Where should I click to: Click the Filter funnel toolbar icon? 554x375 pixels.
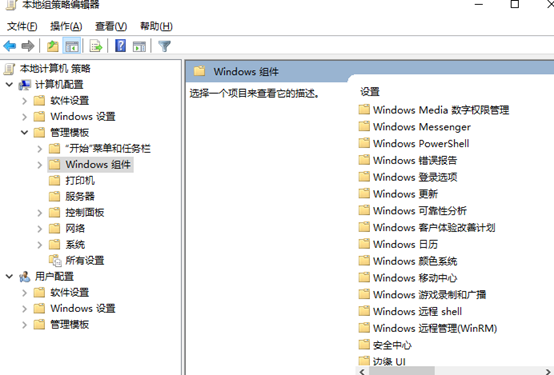pyautogui.click(x=164, y=46)
